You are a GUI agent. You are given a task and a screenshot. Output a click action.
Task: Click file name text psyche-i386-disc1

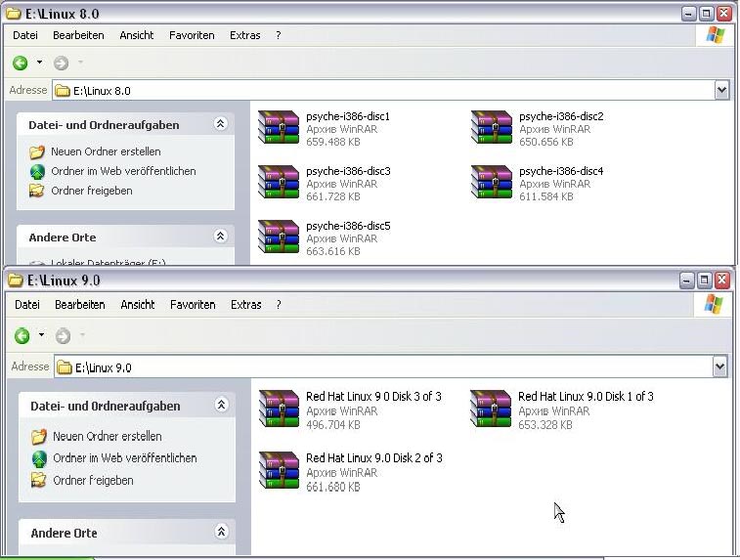tap(348, 116)
